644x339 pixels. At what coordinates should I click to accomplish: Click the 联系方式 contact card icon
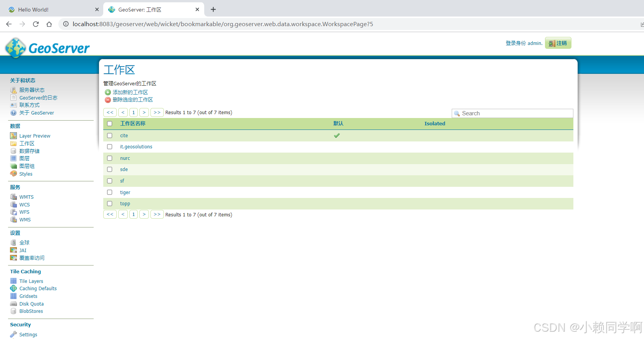[13, 105]
